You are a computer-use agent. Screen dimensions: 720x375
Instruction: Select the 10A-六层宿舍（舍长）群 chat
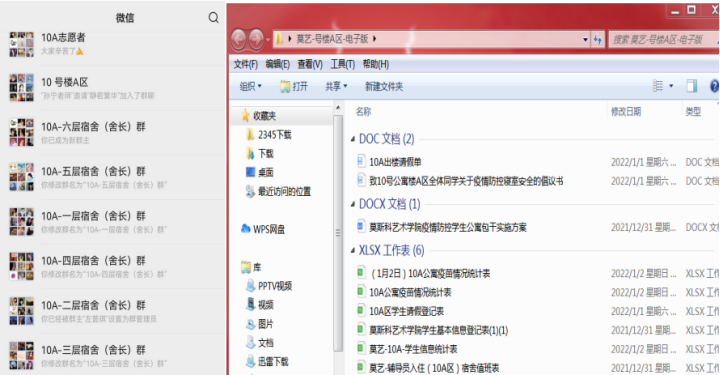point(112,133)
